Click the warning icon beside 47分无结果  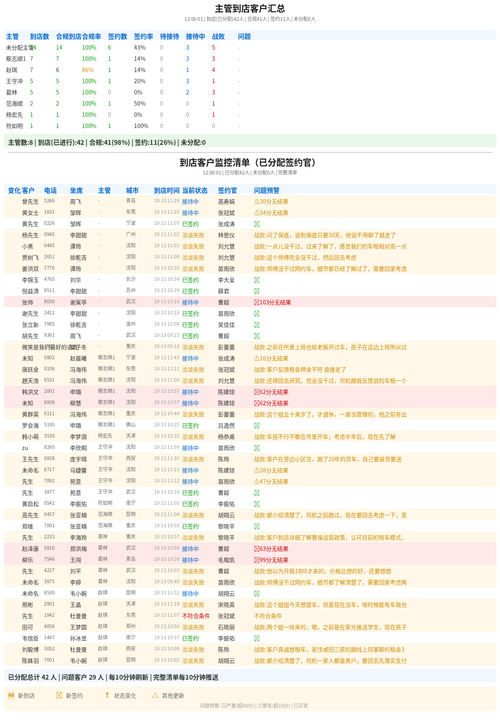[x=256, y=481]
